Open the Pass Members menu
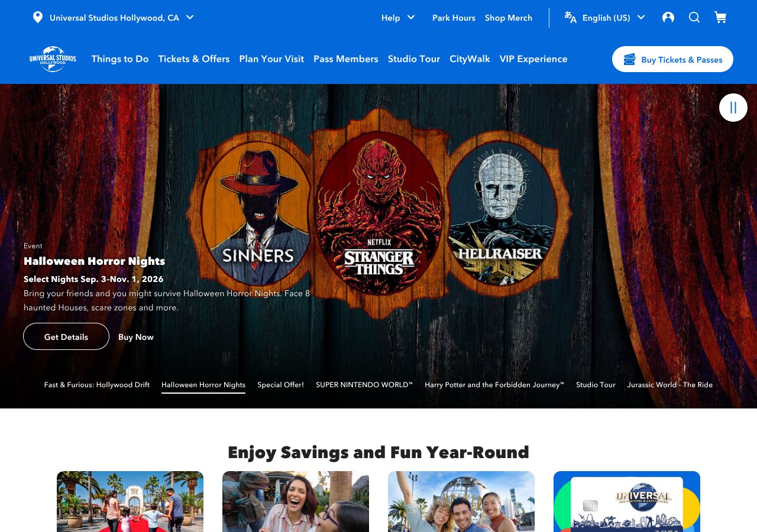The width and height of the screenshot is (757, 532). (346, 59)
